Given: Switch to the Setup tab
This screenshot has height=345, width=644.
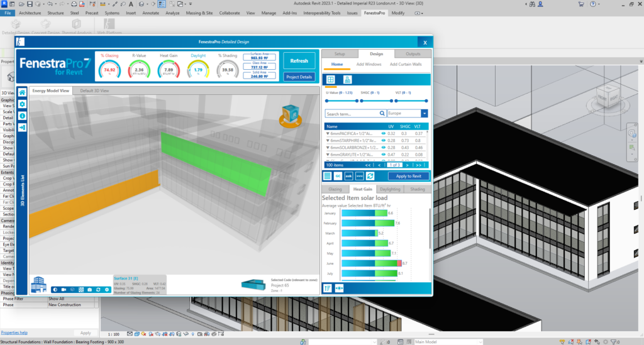Looking at the screenshot, I should pos(340,54).
